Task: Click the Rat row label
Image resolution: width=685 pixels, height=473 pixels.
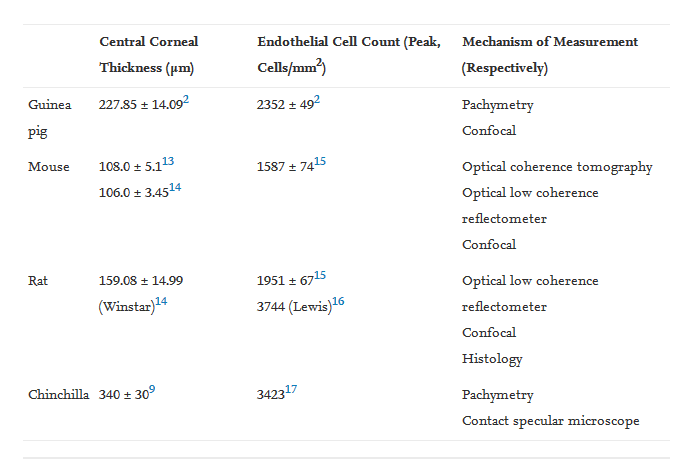Action: (38, 281)
